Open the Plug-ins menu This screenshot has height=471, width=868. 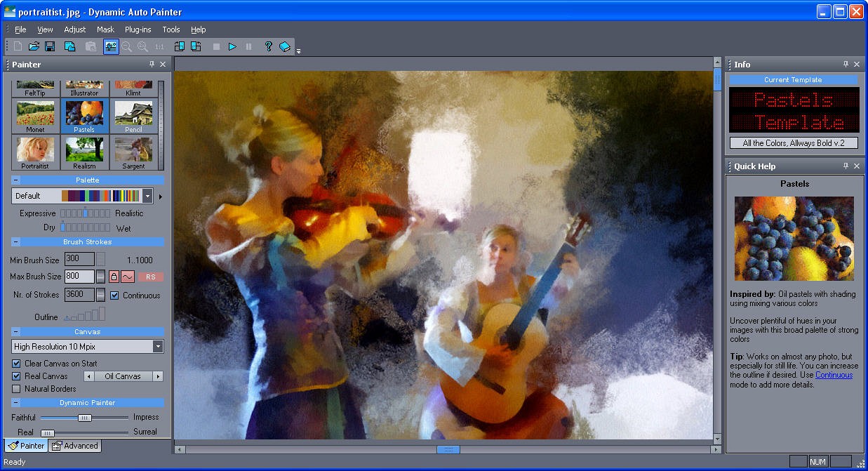pos(138,29)
